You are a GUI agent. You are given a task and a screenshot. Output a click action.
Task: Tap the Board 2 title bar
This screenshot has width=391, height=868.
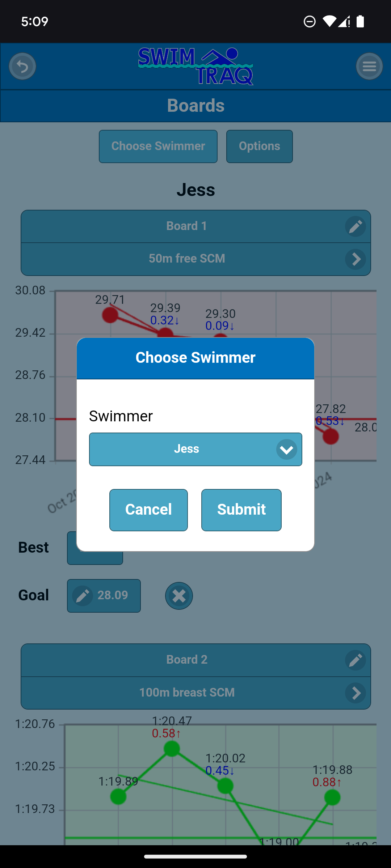[186, 660]
